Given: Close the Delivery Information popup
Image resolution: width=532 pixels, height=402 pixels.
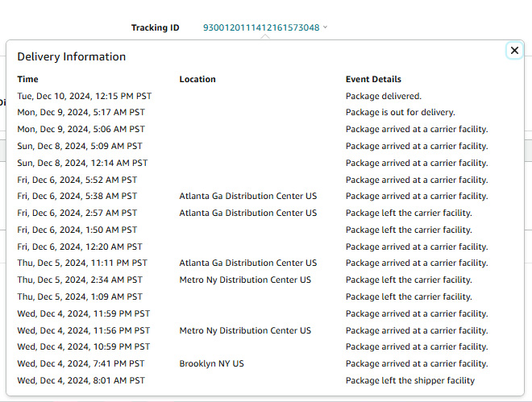Looking at the screenshot, I should tap(514, 51).
